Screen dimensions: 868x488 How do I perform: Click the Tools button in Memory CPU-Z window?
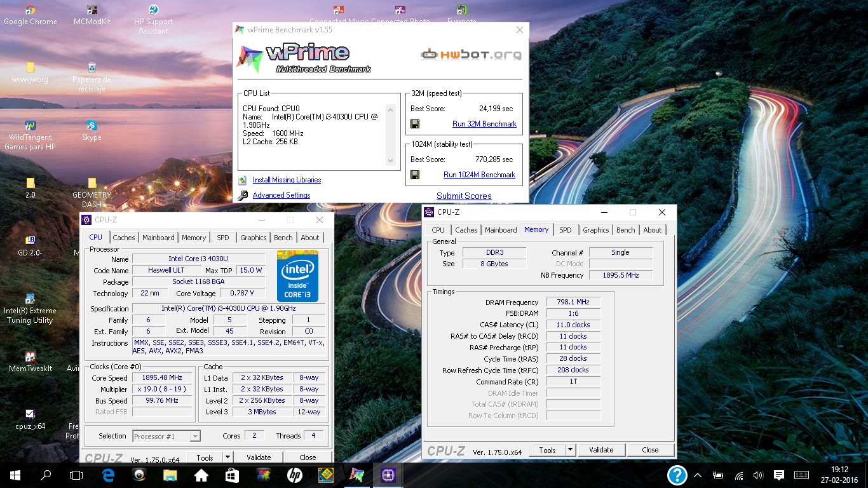coord(547,450)
